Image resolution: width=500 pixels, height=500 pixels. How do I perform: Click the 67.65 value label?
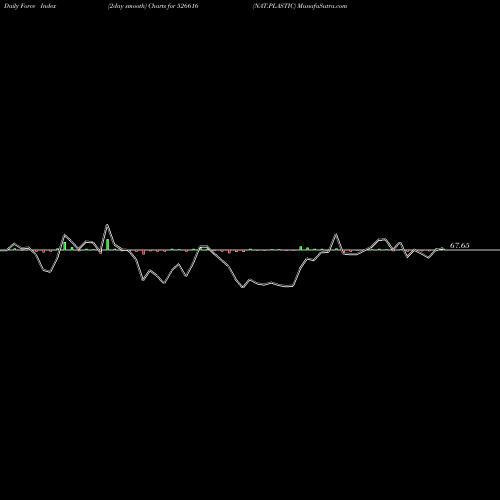point(460,245)
